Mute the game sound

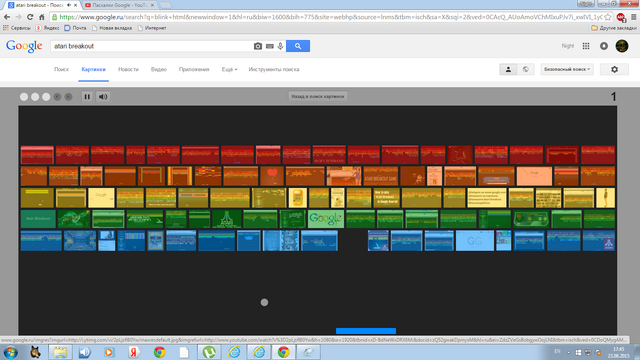[103, 97]
